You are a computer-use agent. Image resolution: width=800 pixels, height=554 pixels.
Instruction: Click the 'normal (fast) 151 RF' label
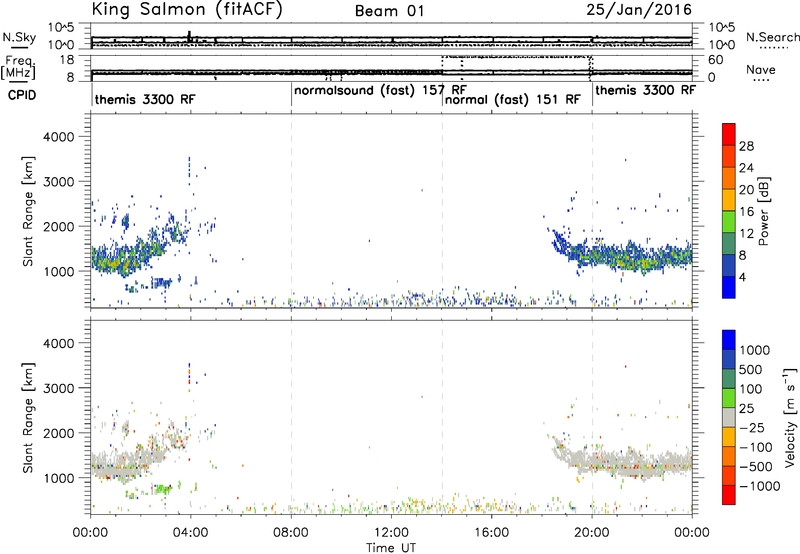pos(513,99)
